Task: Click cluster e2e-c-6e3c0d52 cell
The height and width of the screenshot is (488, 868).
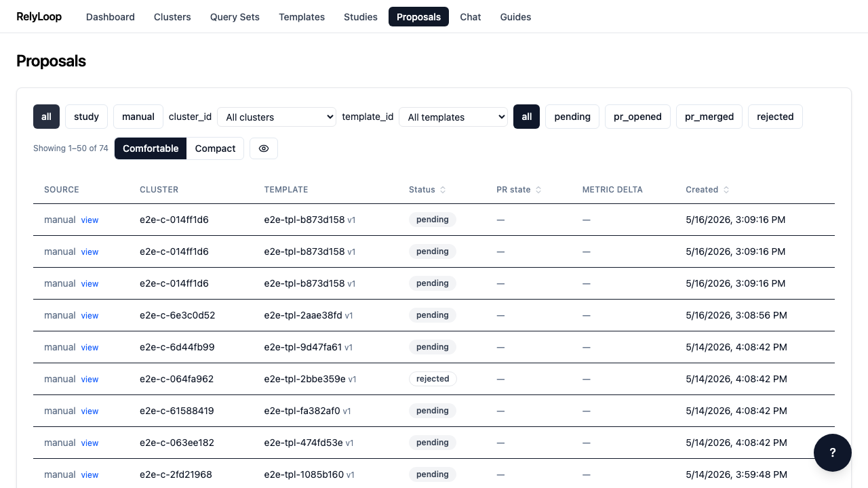Action: (x=178, y=315)
